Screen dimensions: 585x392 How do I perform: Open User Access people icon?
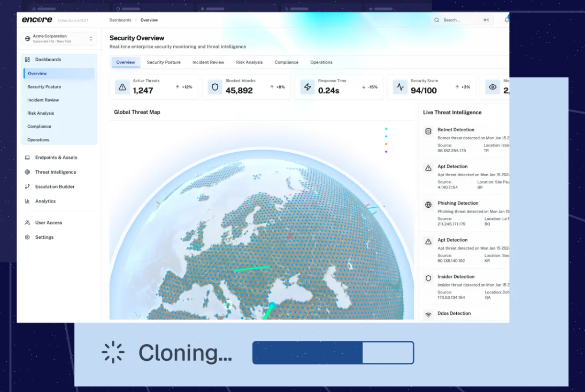pyautogui.click(x=27, y=223)
